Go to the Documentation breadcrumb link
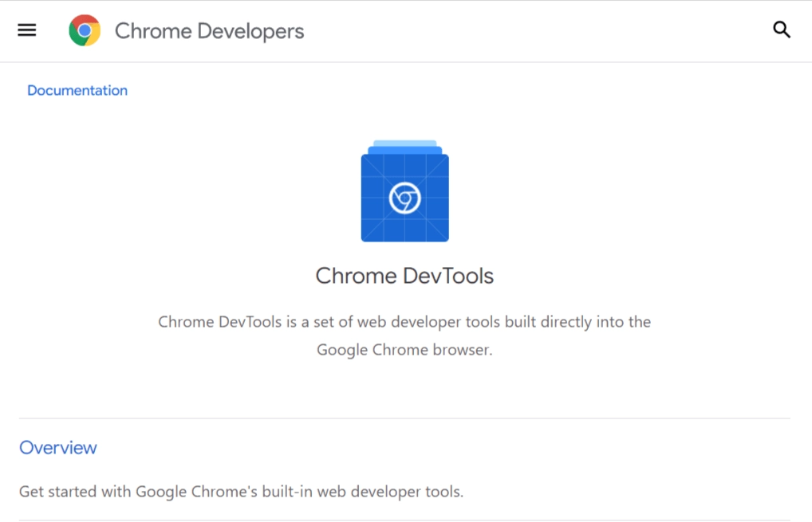 tap(77, 91)
